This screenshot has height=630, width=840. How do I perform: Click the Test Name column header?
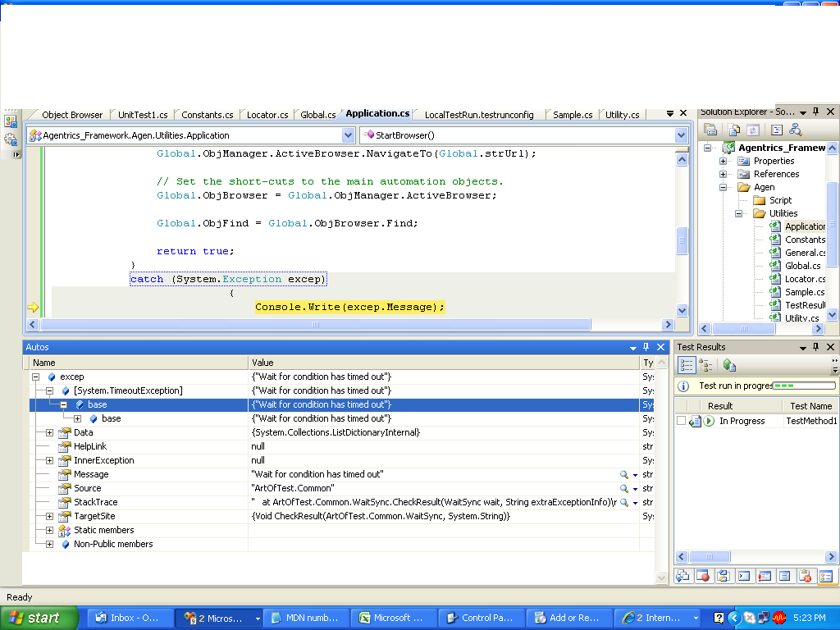(810, 406)
